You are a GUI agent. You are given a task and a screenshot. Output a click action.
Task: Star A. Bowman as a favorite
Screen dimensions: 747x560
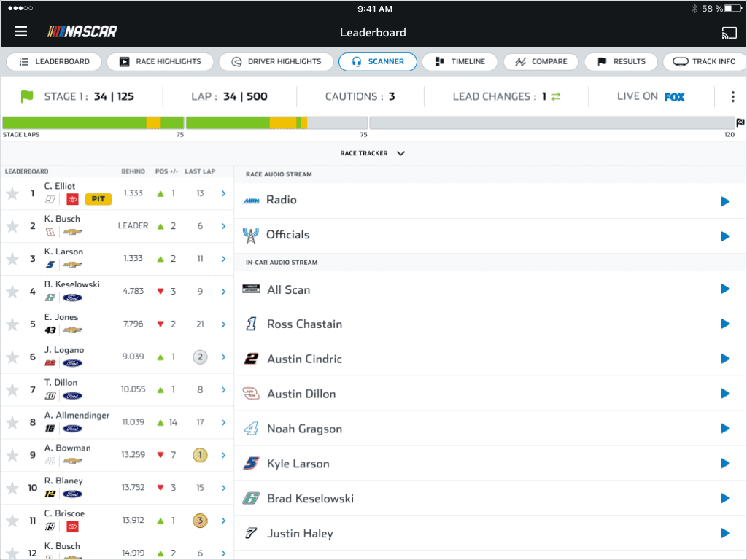point(12,456)
